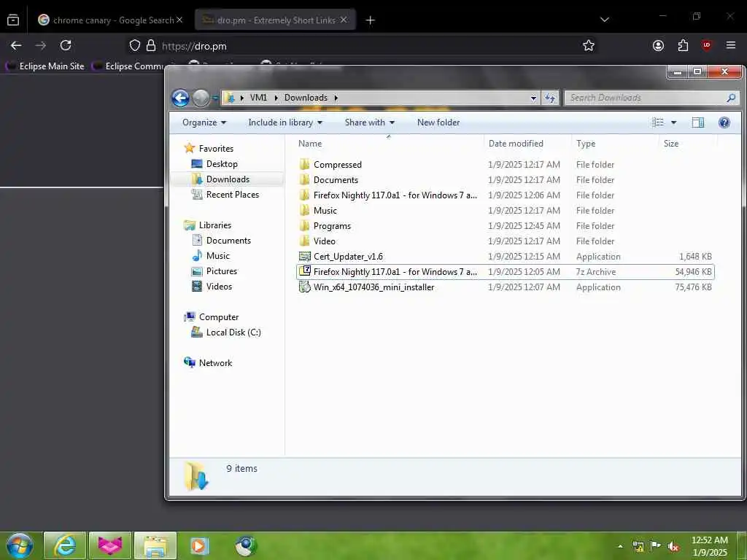Open the view options dropdown arrow
Image resolution: width=747 pixels, height=560 pixels.
coord(673,122)
